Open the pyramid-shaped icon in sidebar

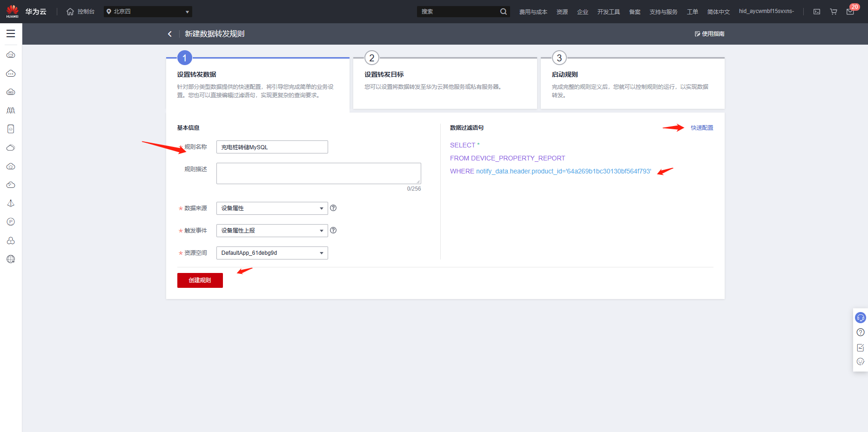click(x=11, y=203)
